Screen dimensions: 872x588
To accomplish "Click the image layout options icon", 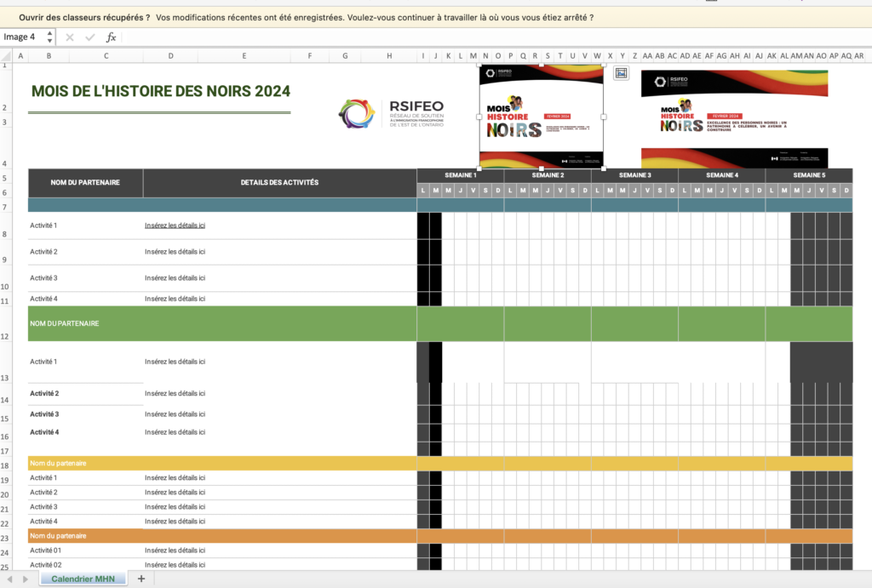I will click(x=621, y=73).
